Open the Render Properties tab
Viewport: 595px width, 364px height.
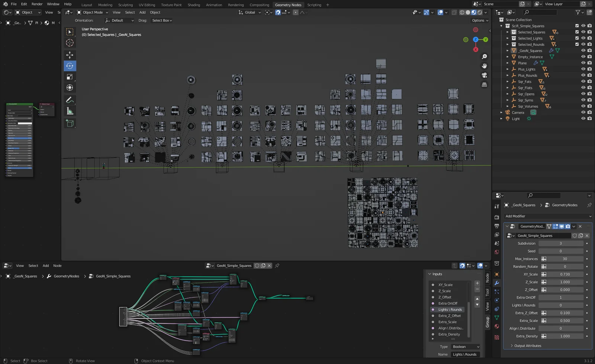[x=496, y=217]
